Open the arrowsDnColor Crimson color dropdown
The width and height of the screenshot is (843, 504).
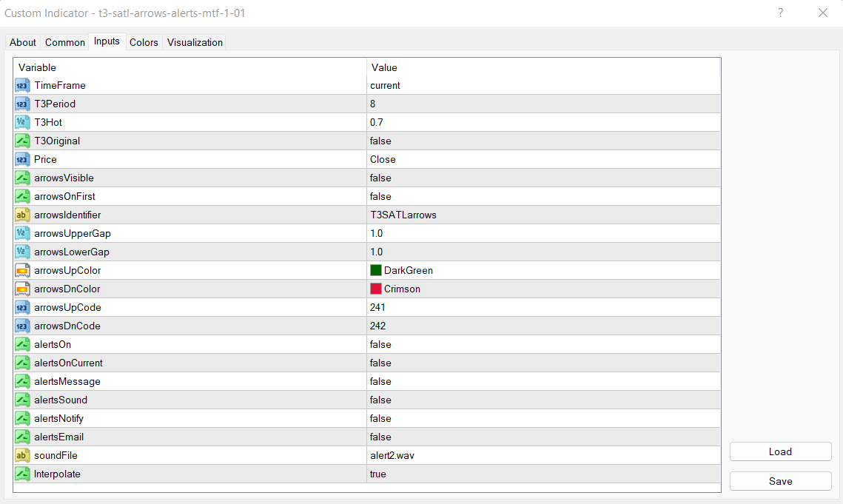(x=543, y=289)
